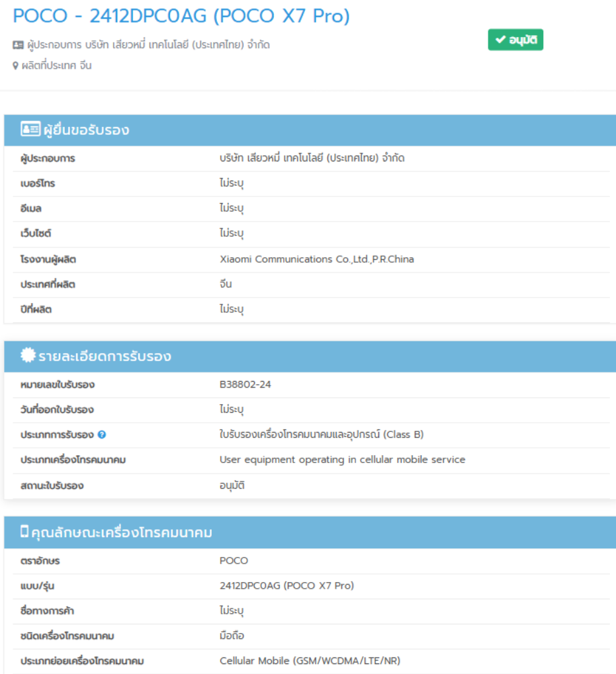Click the country value จีน in applicant table
The image size is (616, 674).
tap(226, 284)
